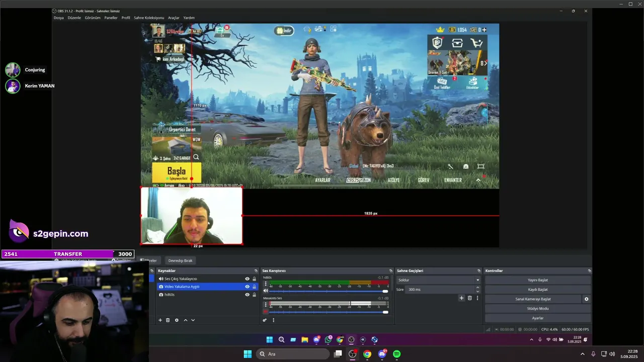Image resolution: width=644 pixels, height=362 pixels.
Task: Open Task View on the bottom taskbar
Action: coord(338,354)
